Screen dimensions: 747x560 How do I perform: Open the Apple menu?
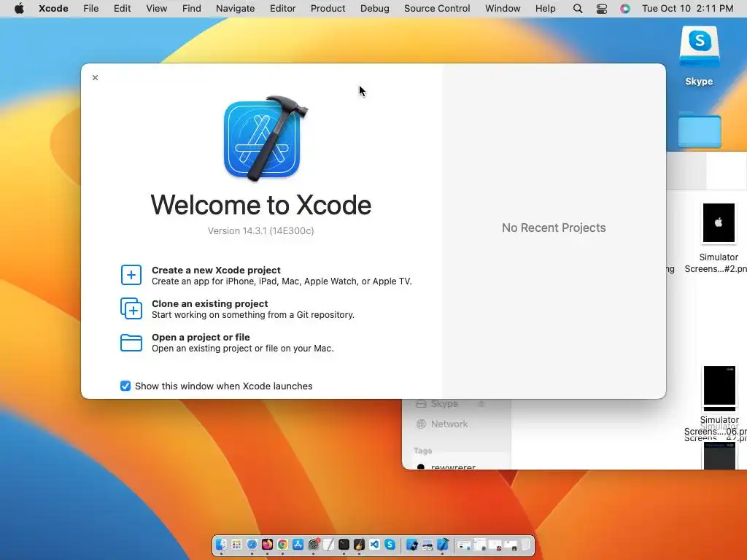[19, 9]
